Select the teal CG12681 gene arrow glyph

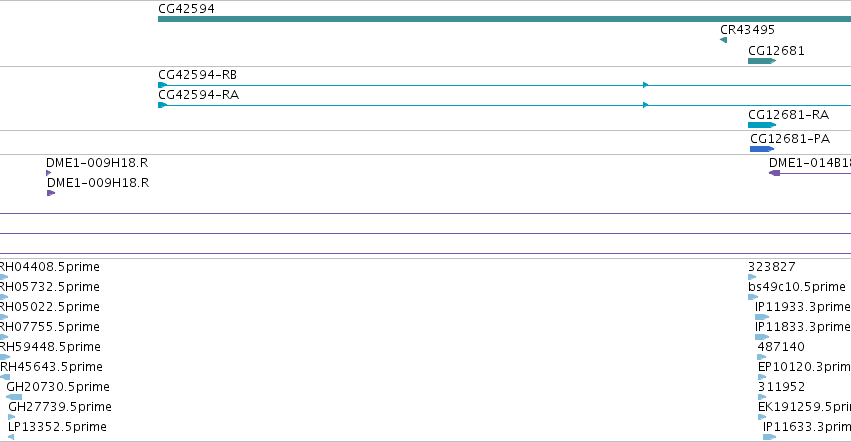click(762, 61)
